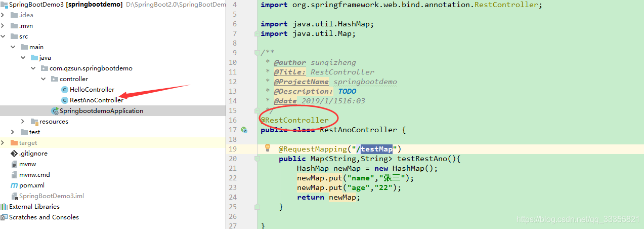644x229 pixels.
Task: Click the controller package icon
Action: tap(55, 79)
